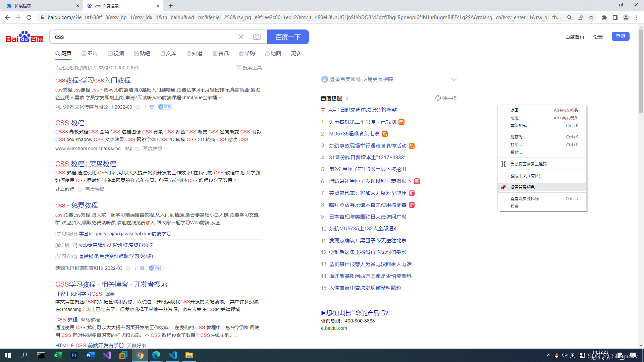Open the css - 免费教程 result
This screenshot has width=644, height=362.
click(x=76, y=205)
